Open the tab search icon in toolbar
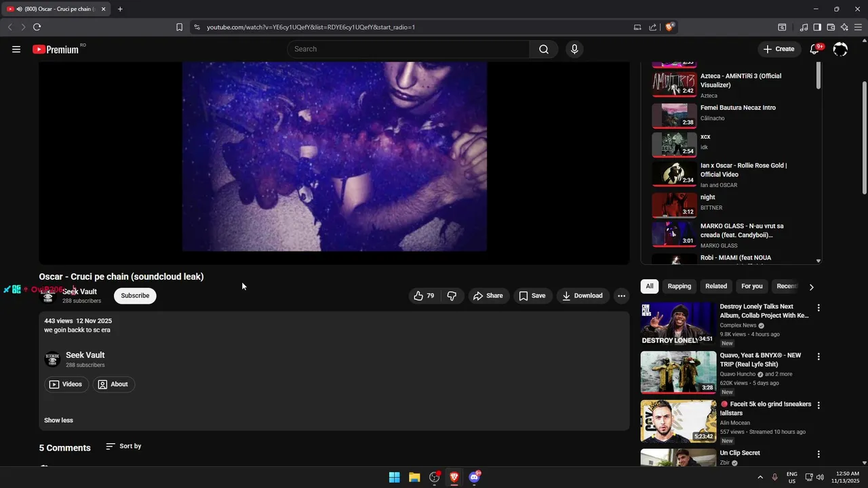Screen dimensions: 868x488 [x=782, y=27]
